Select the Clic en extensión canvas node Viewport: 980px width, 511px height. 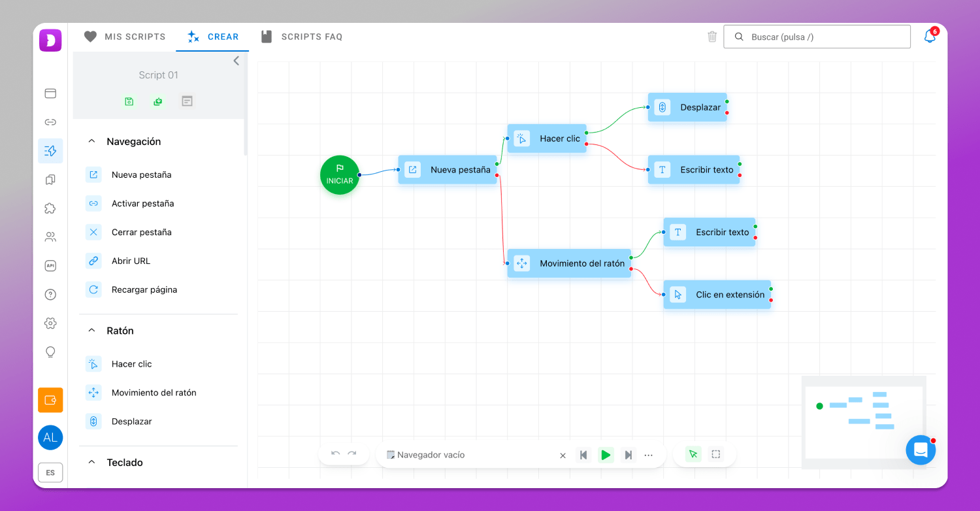717,295
